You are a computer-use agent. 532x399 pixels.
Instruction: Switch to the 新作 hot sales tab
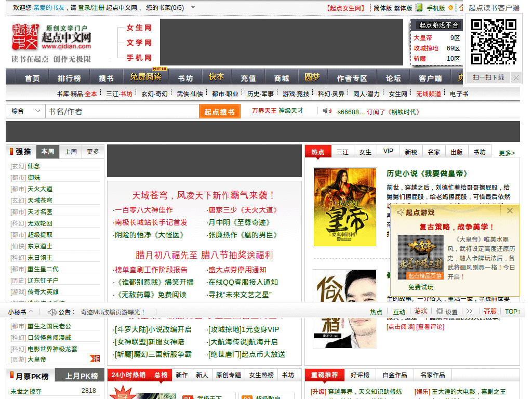[x=181, y=375]
